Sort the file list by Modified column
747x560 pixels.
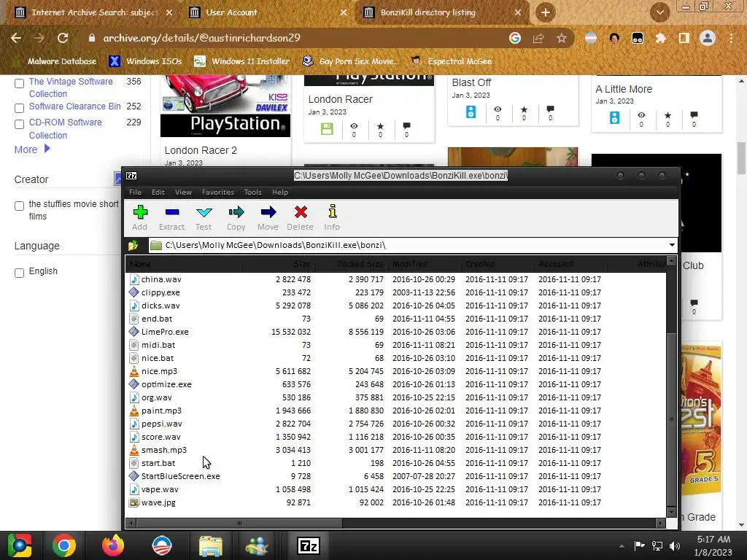(424, 264)
